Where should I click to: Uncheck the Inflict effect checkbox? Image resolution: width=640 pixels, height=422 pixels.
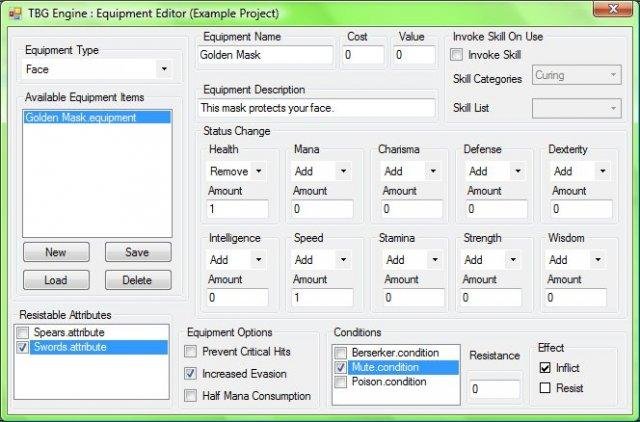tap(545, 368)
